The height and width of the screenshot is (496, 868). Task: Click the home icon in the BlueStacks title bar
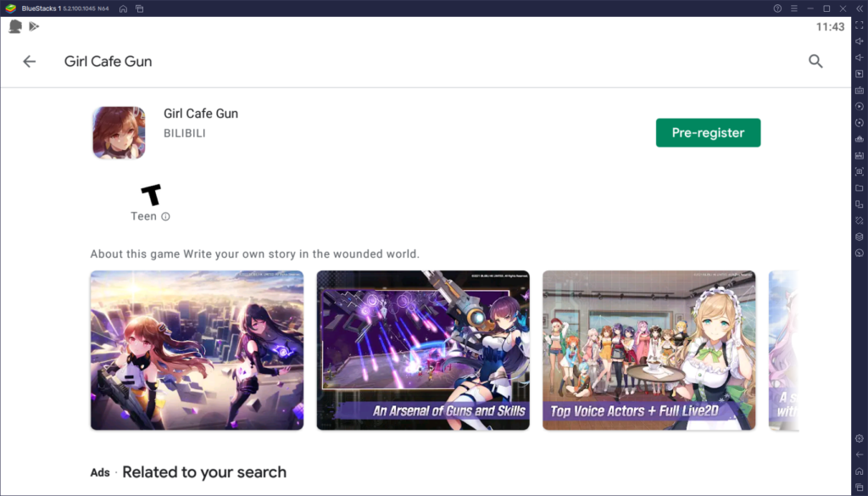click(x=123, y=9)
